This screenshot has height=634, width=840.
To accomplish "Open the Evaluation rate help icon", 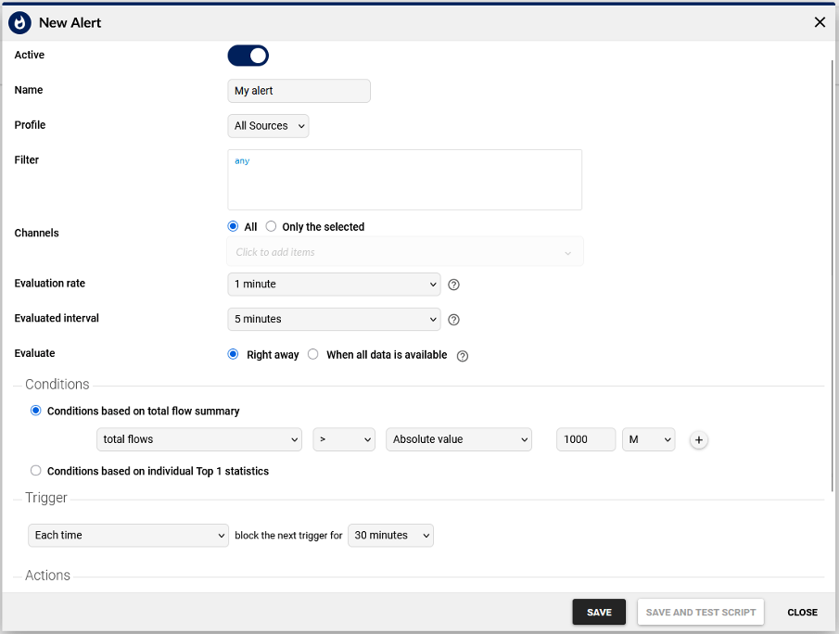I will pos(453,285).
